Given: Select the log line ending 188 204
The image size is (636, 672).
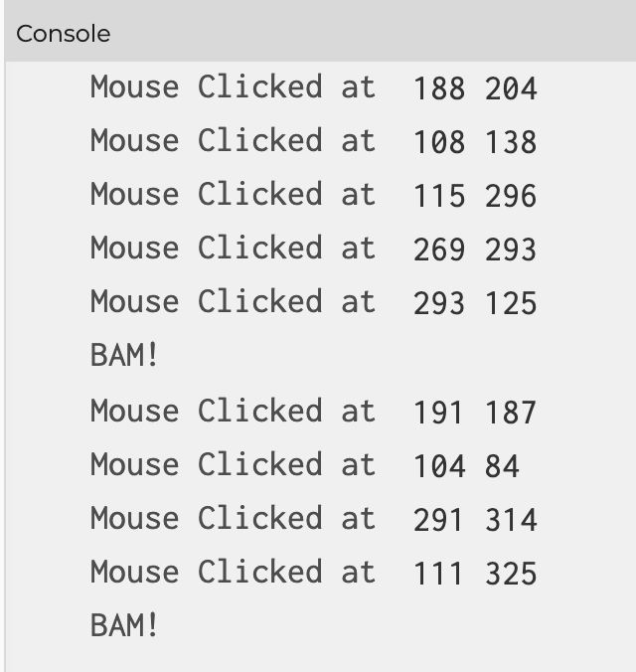Looking at the screenshot, I should [314, 87].
